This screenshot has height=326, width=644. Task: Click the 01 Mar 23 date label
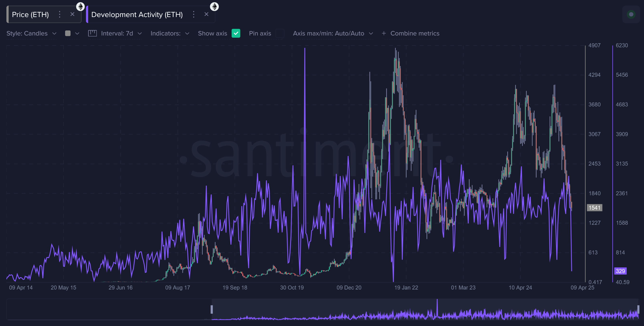tap(463, 288)
